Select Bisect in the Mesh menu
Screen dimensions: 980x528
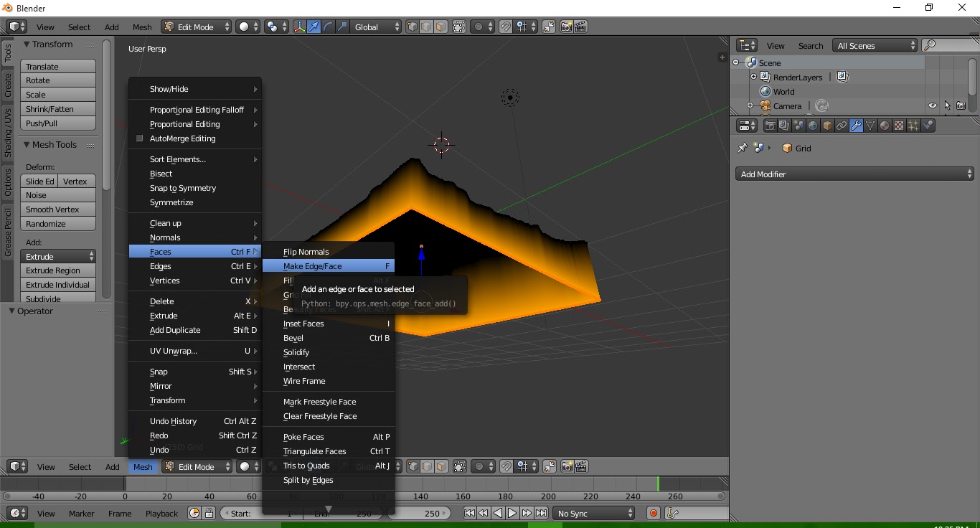[195, 174]
